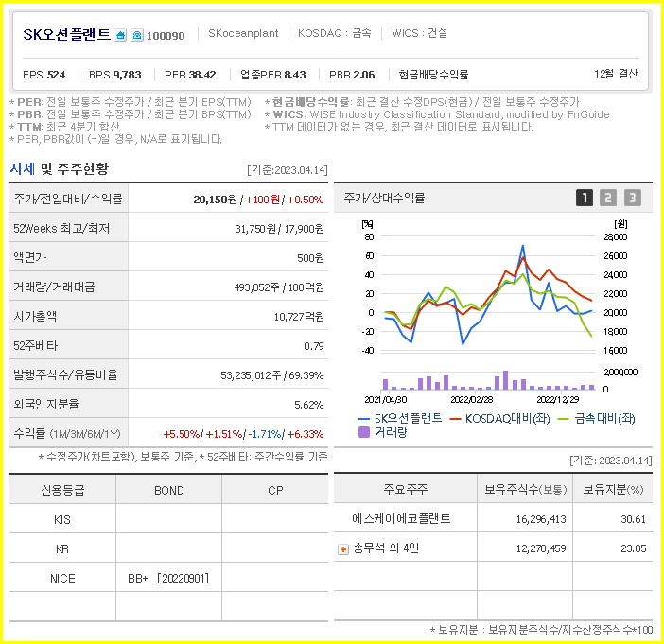The image size is (664, 644).
Task: Click the 시세 및 주주현황 heading
Action: tap(60, 169)
